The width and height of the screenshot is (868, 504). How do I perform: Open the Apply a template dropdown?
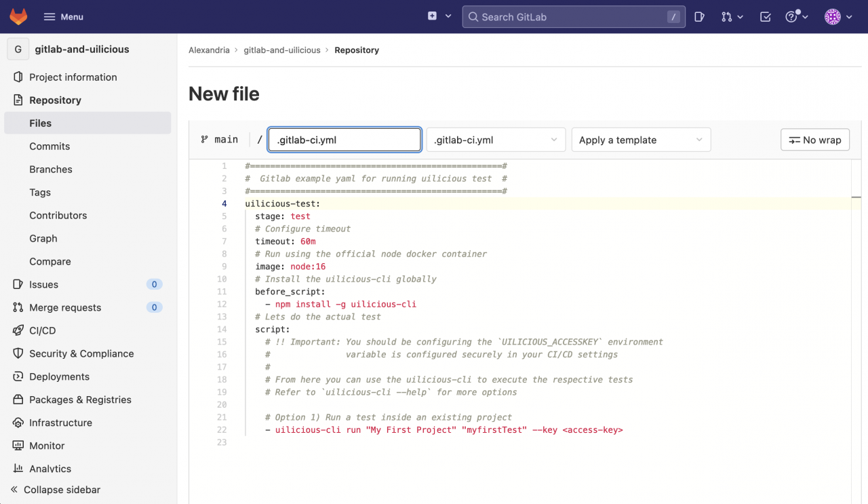640,140
